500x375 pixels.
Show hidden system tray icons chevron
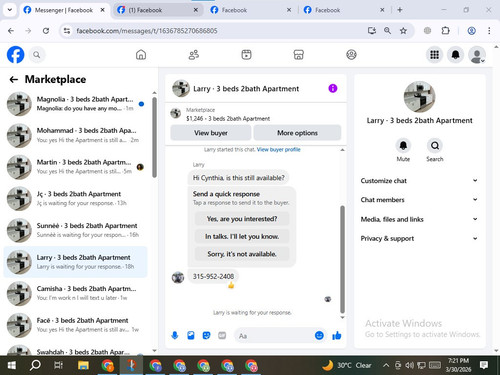386,365
